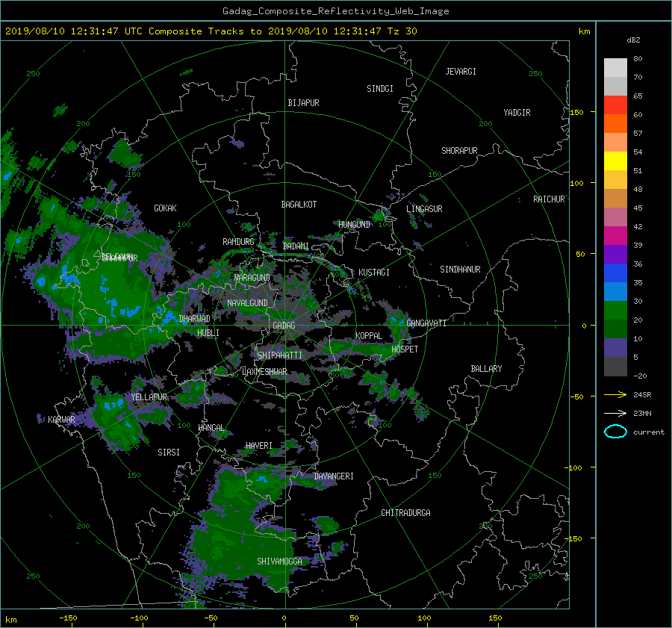672x628 pixels.
Task: Click the km unit label at top right
Action: (x=584, y=31)
